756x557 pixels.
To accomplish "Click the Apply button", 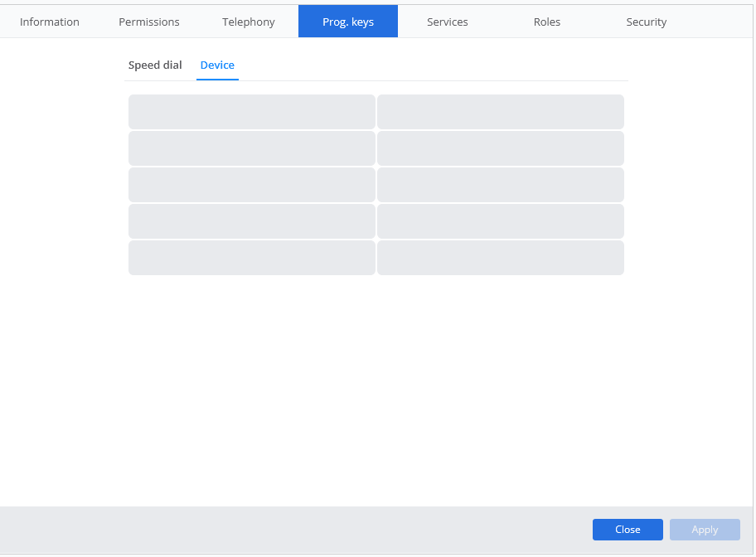I will [705, 530].
